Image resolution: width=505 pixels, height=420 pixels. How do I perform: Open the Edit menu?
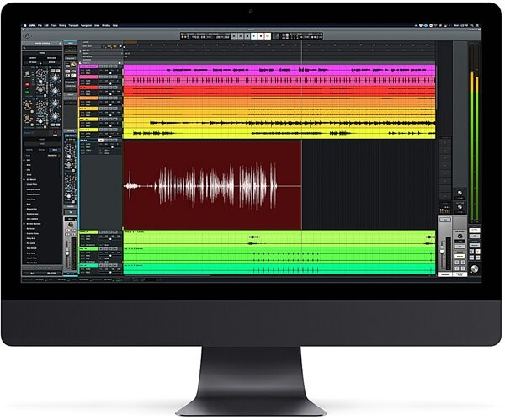pos(46,25)
